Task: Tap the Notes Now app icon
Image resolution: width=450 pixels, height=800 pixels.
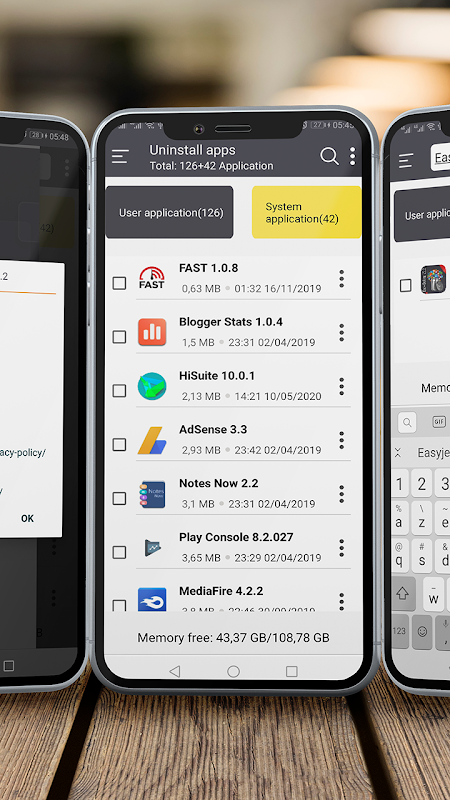Action: pos(152,494)
